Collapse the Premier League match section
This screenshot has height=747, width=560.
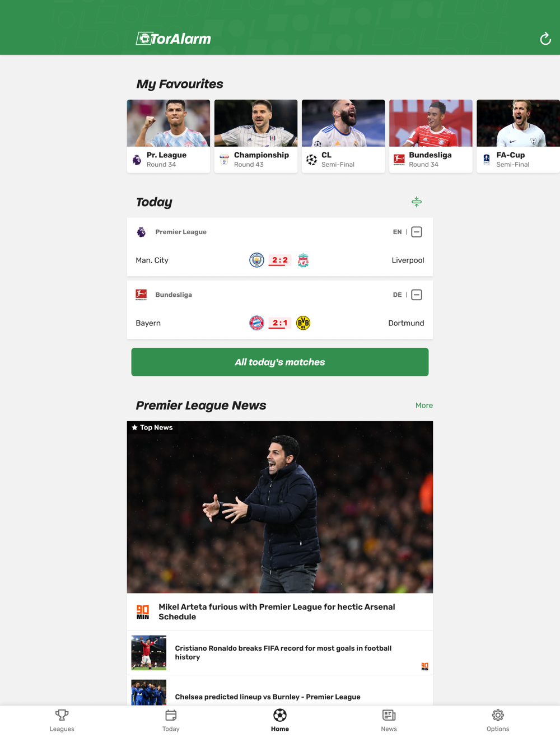tap(416, 232)
